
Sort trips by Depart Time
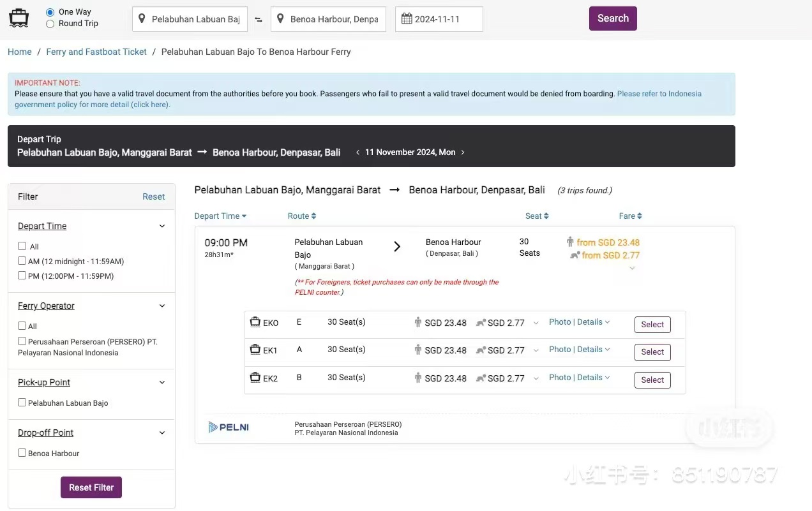(220, 216)
